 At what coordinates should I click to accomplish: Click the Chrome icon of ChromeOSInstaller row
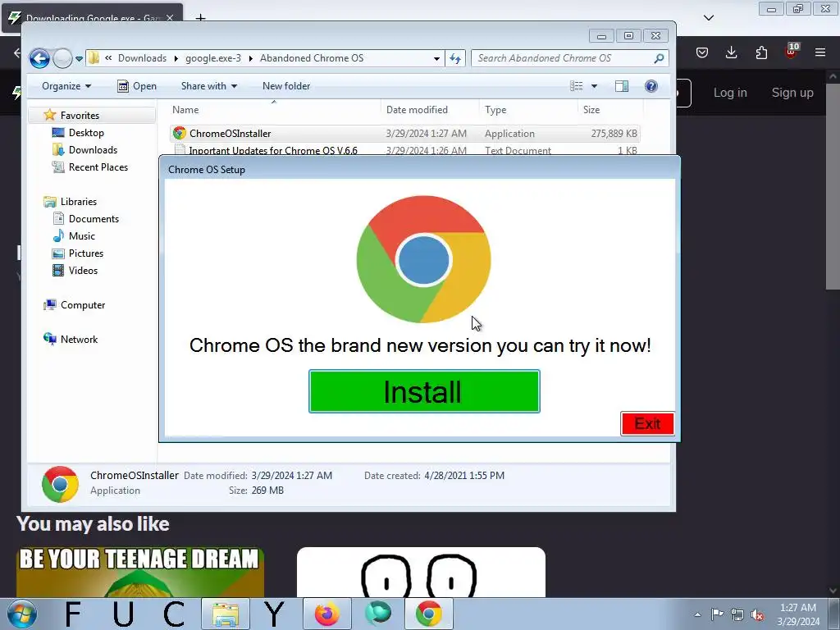tap(180, 134)
